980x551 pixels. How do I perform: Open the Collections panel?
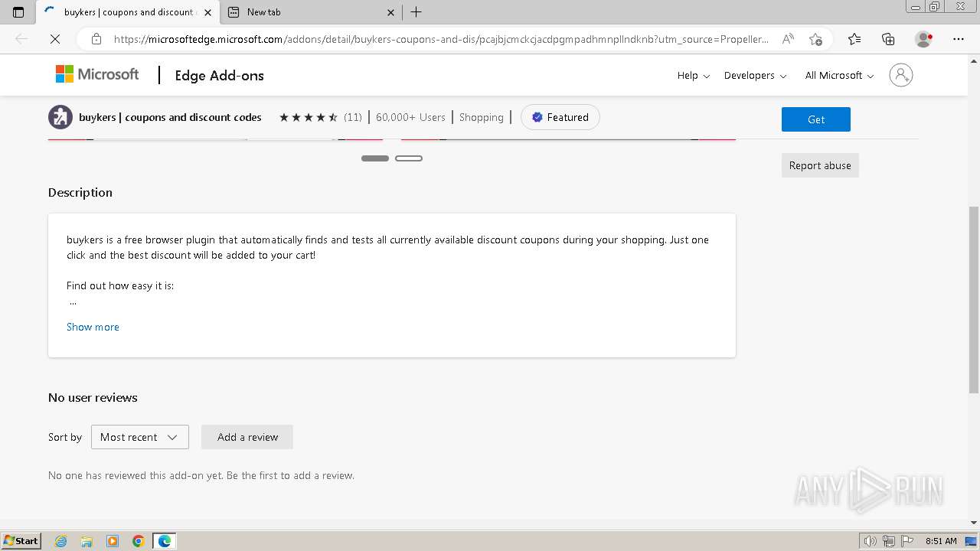click(888, 39)
